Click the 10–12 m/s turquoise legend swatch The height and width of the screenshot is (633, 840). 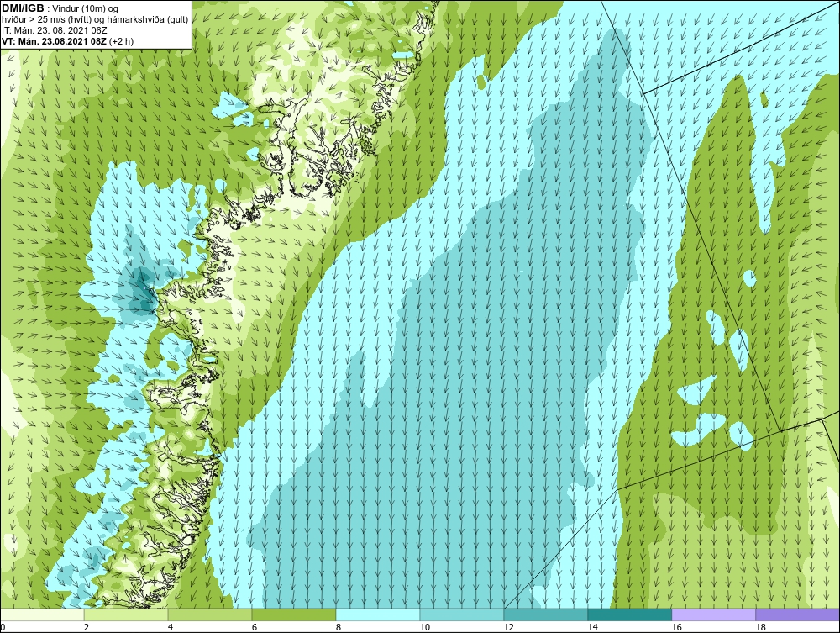pyautogui.click(x=462, y=615)
